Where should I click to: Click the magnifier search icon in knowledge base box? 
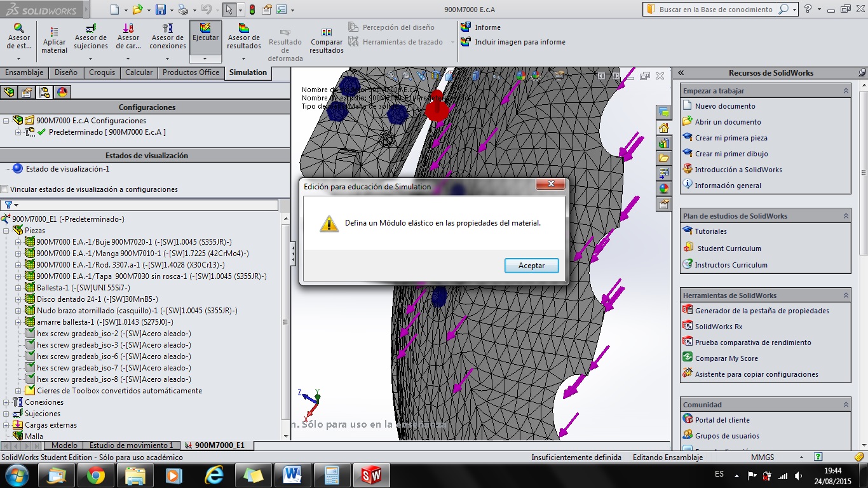click(783, 10)
